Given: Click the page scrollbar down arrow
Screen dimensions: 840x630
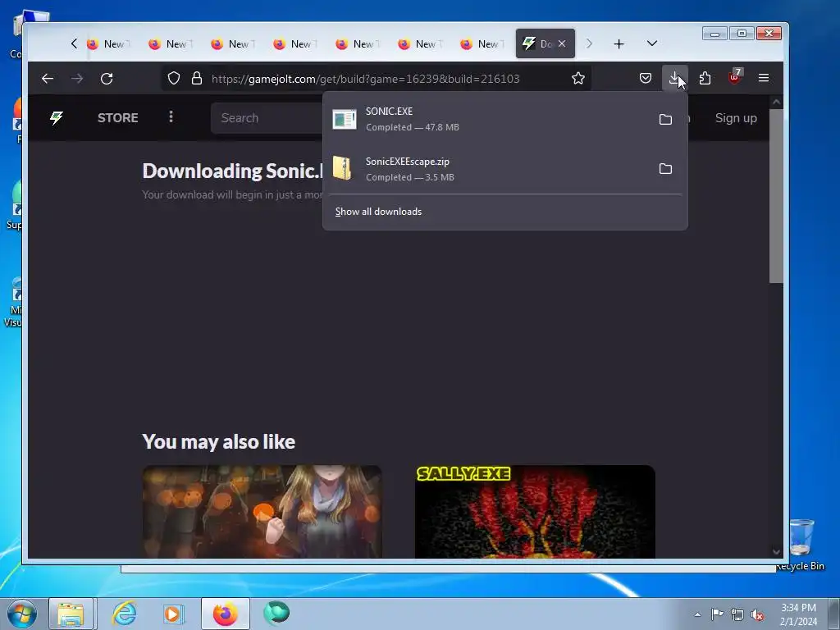Looking at the screenshot, I should pyautogui.click(x=776, y=551).
